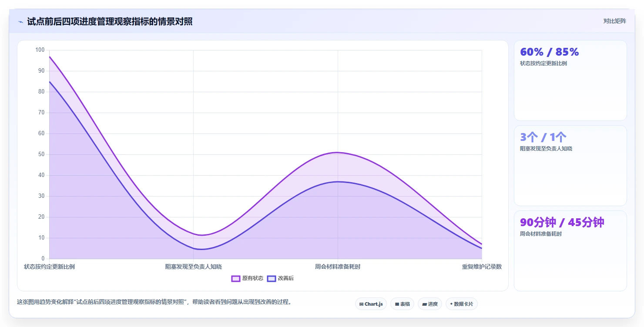The width and height of the screenshot is (644, 327).
Task: Click the 数据卡片 tag
Action: [x=461, y=304]
